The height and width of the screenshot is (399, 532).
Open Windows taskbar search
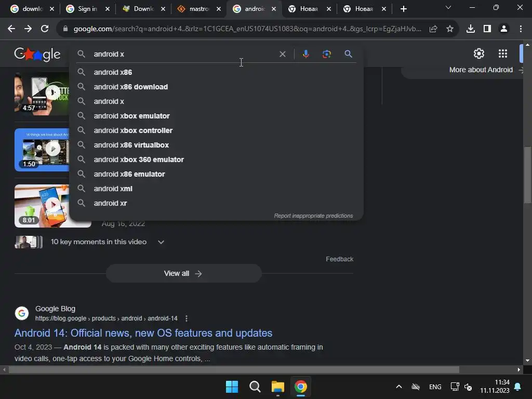[255, 387]
